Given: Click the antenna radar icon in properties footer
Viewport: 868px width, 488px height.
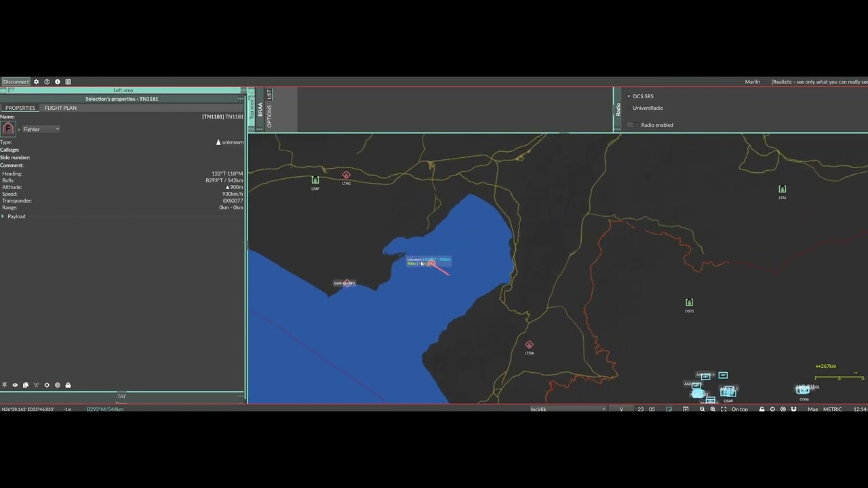Looking at the screenshot, I should click(36, 385).
